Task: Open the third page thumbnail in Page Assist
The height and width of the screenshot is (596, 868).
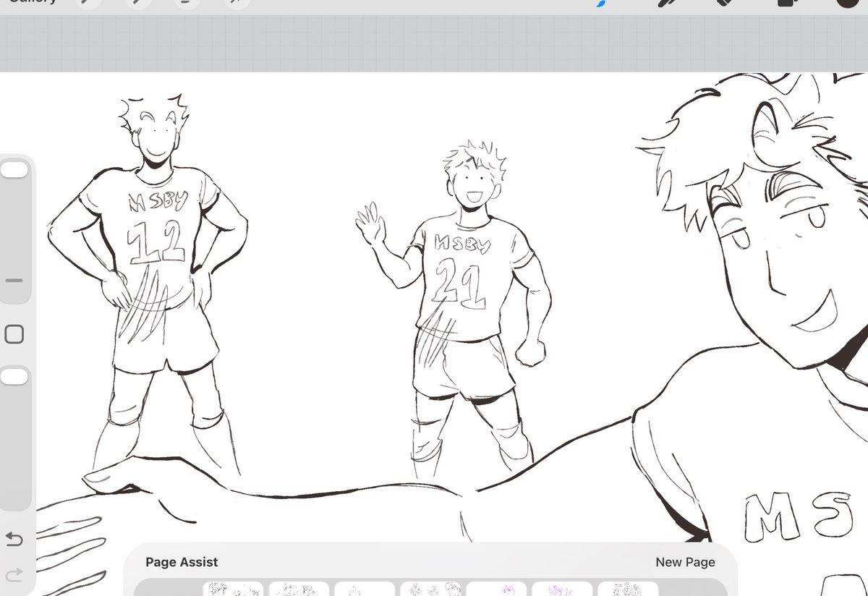Action: coord(365,589)
